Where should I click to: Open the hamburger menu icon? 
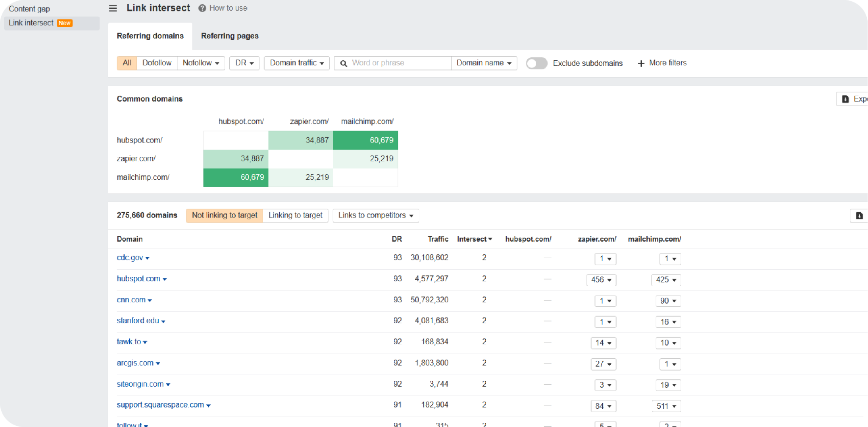point(113,8)
